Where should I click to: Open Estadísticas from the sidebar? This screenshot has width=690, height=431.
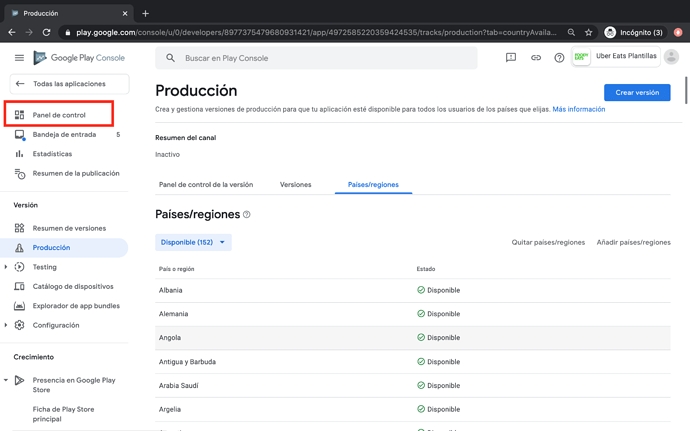coord(52,154)
